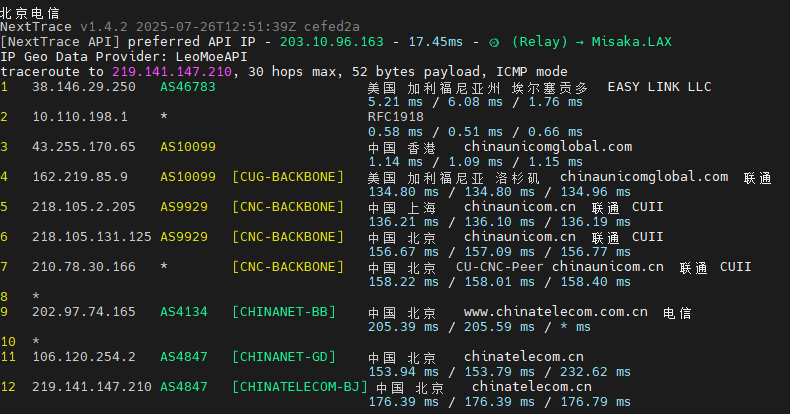
Task: Click 158.40 ms latency on hop 7
Action: (596, 282)
